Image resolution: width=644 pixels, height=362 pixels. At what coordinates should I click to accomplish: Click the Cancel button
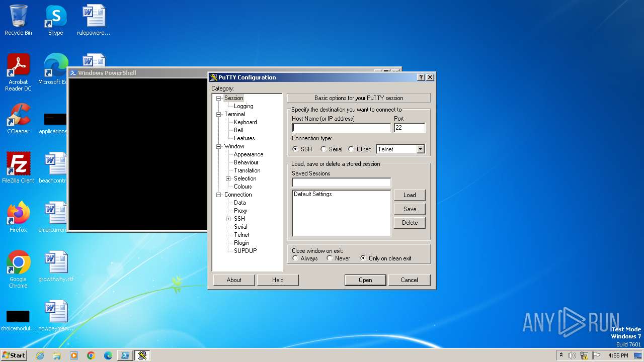pos(410,280)
